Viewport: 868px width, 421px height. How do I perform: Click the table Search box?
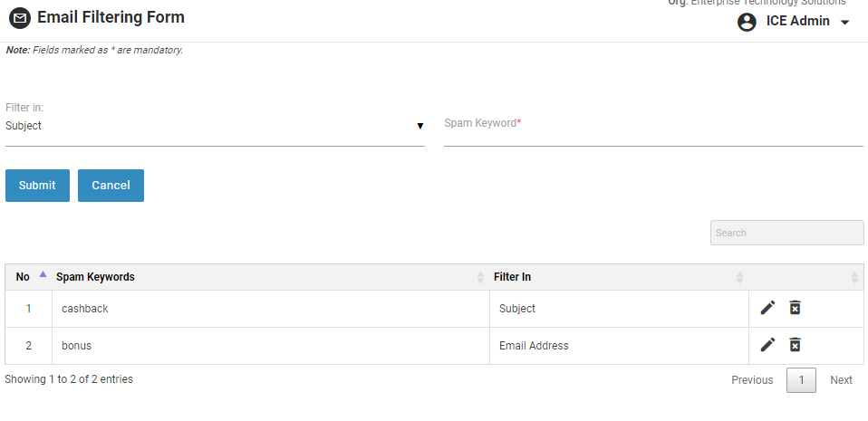pyautogui.click(x=786, y=233)
